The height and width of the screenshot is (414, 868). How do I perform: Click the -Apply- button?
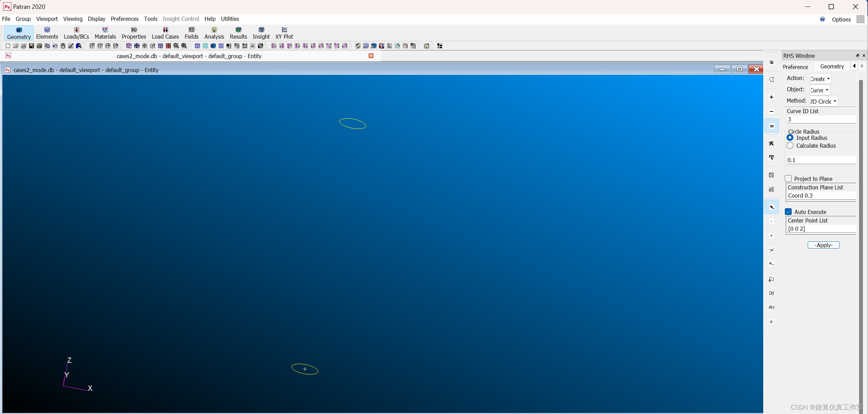[x=823, y=245]
